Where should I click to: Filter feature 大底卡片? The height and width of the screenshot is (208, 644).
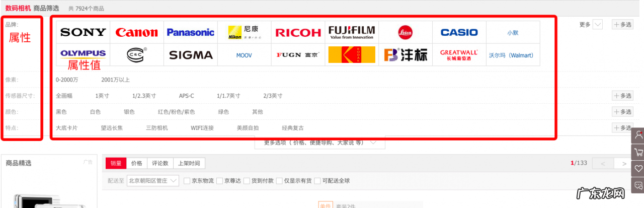click(x=67, y=128)
